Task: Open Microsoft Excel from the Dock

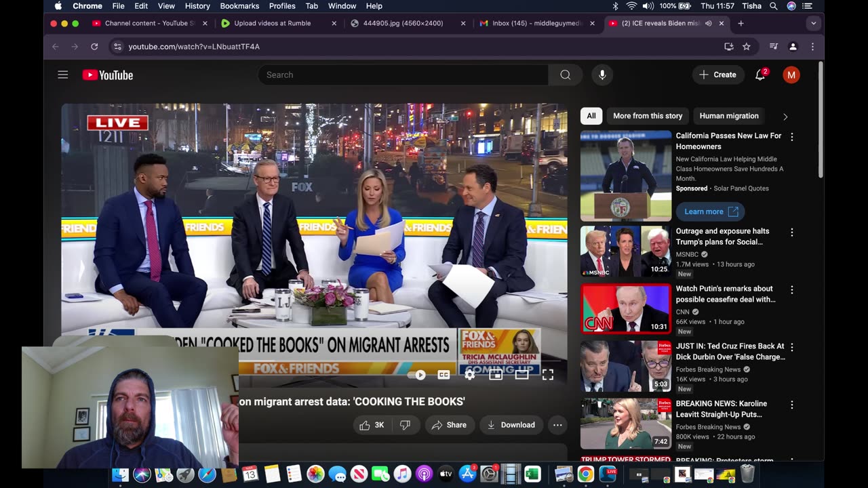Action: click(532, 474)
